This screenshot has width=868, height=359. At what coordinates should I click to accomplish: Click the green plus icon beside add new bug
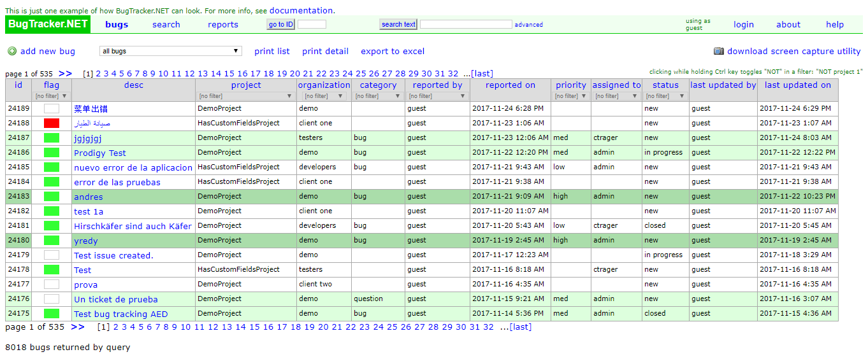click(12, 51)
